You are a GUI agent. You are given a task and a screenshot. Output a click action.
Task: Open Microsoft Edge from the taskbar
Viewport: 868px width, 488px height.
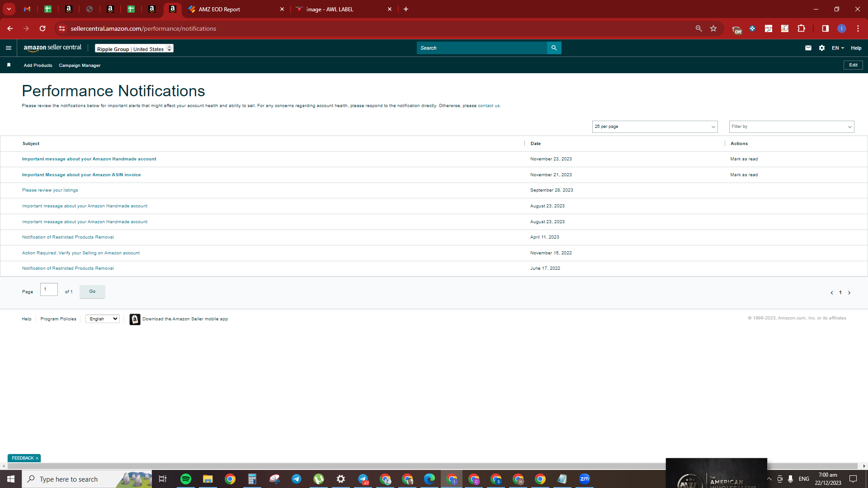coord(429,479)
